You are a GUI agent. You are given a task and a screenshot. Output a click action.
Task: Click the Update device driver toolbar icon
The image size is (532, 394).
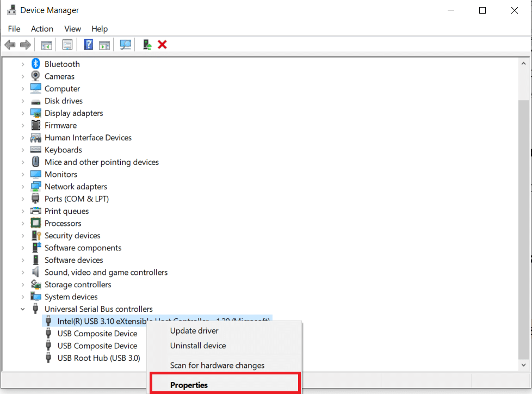(x=147, y=45)
